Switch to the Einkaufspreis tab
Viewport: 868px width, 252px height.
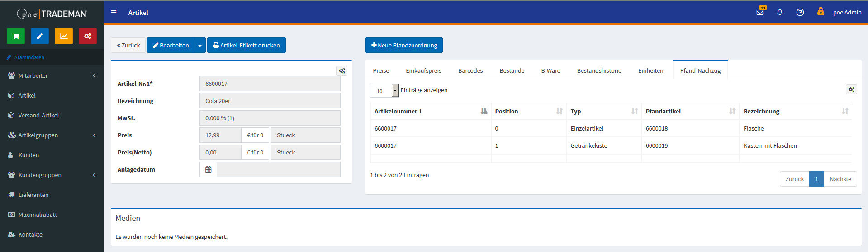coord(424,70)
